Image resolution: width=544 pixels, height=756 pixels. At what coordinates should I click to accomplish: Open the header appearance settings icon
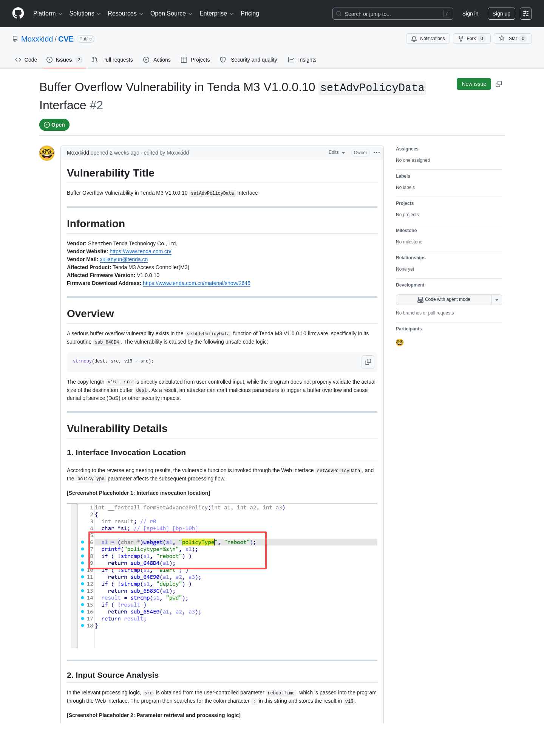(x=526, y=14)
